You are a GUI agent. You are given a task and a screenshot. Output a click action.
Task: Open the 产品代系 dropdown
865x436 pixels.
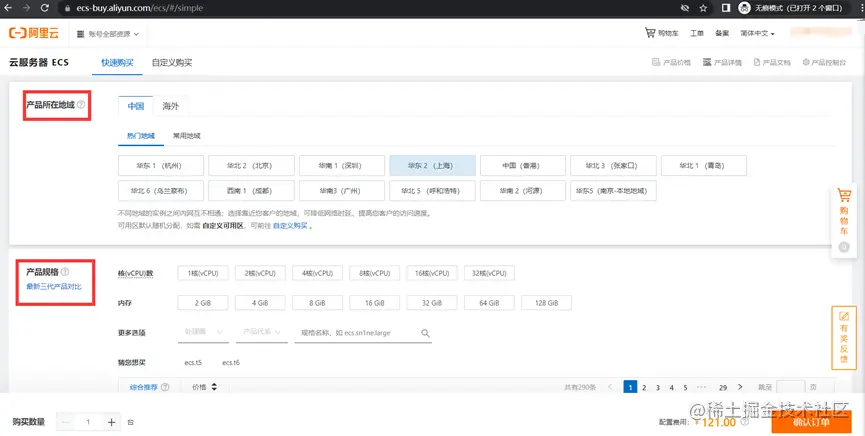[261, 333]
